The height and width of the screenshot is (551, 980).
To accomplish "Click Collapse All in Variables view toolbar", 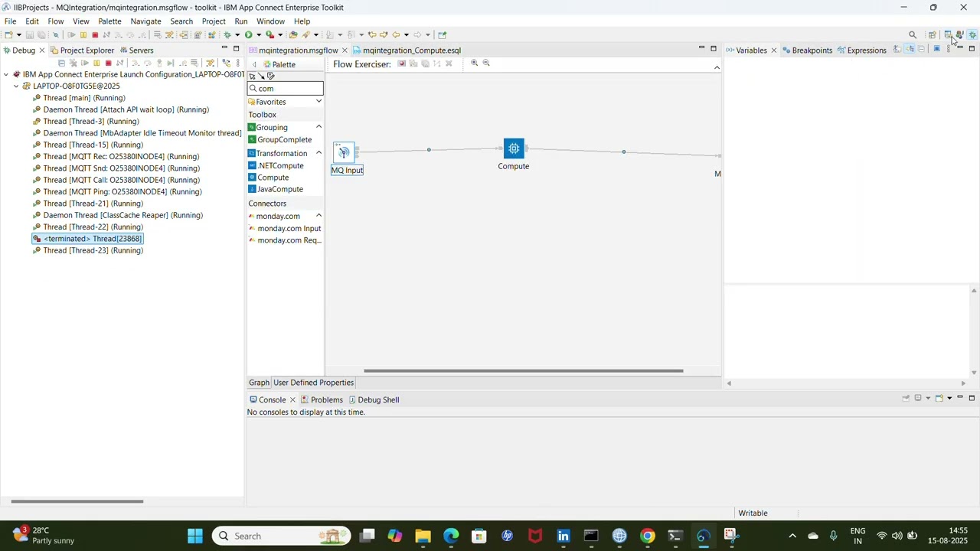I will click(922, 49).
